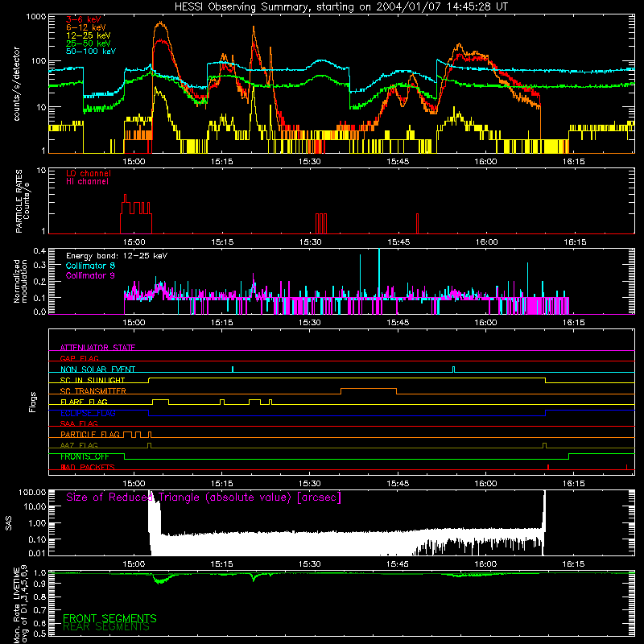This screenshot has height=644, width=644.
Task: Click the AAZ FLAG label
Action: click(79, 445)
